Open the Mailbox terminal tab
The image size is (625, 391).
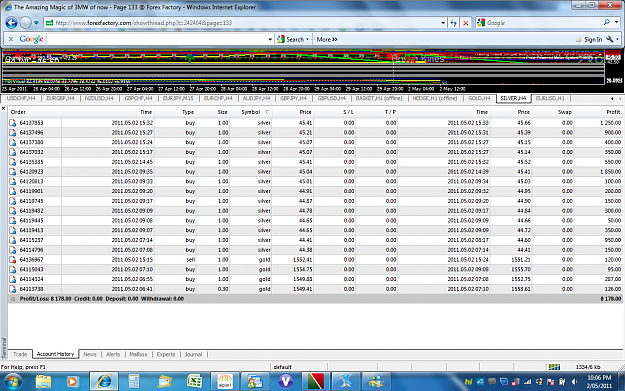138,354
